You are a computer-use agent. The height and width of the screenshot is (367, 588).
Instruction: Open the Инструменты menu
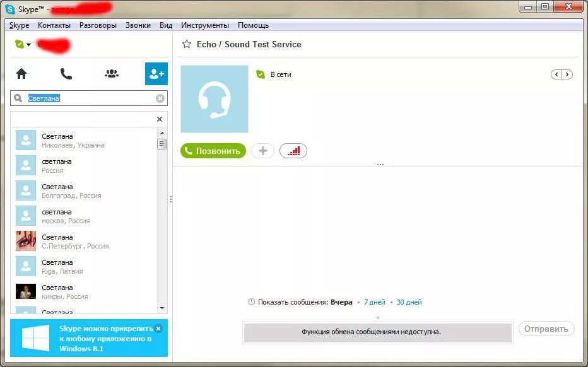click(x=205, y=25)
